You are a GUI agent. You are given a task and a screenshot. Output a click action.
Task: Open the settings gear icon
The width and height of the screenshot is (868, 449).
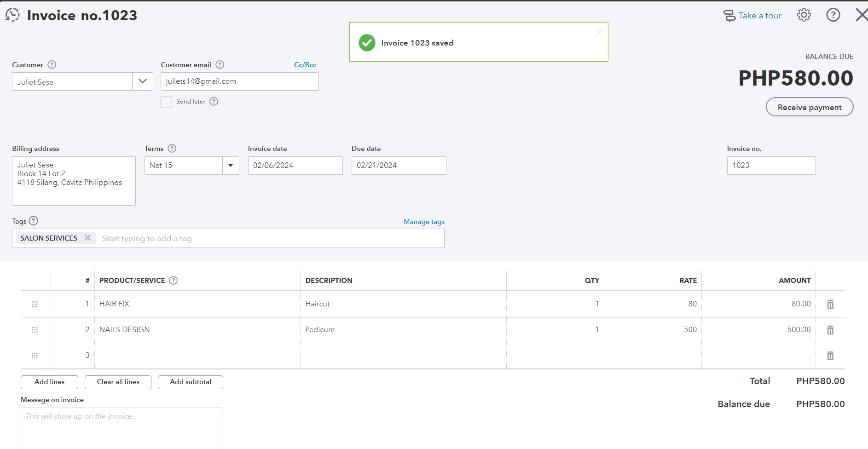[x=804, y=15]
